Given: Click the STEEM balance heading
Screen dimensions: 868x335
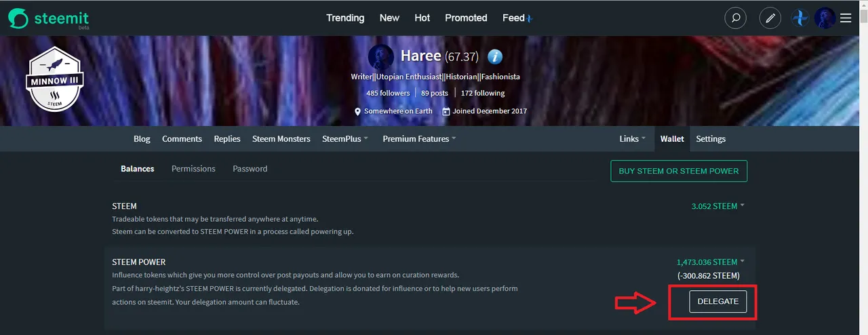Looking at the screenshot, I should pyautogui.click(x=125, y=206).
